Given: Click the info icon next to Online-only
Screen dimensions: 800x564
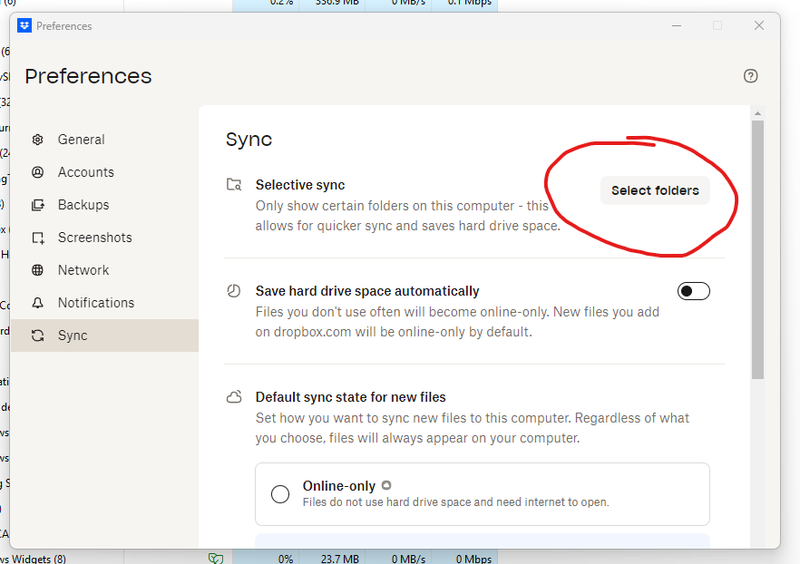Looking at the screenshot, I should click(x=386, y=486).
